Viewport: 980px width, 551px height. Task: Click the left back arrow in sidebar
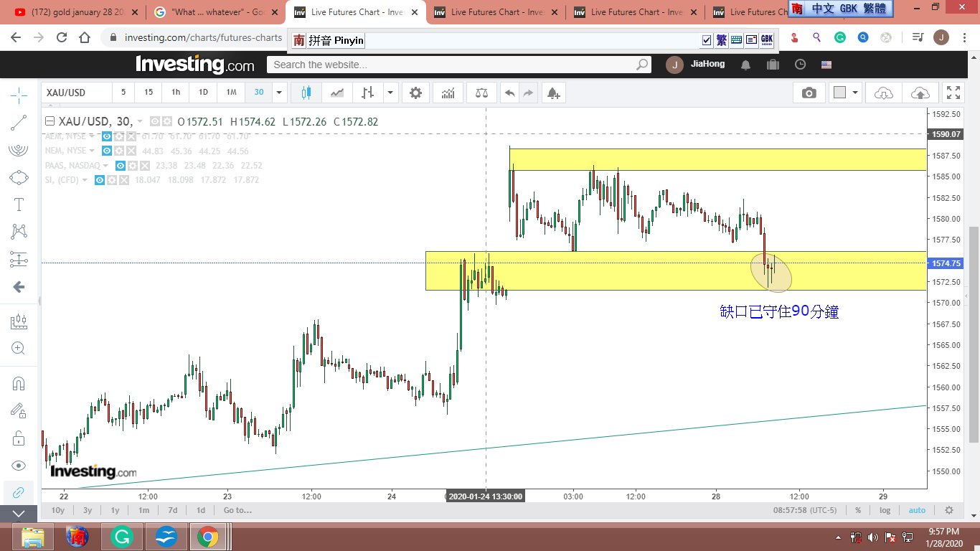[x=19, y=287]
